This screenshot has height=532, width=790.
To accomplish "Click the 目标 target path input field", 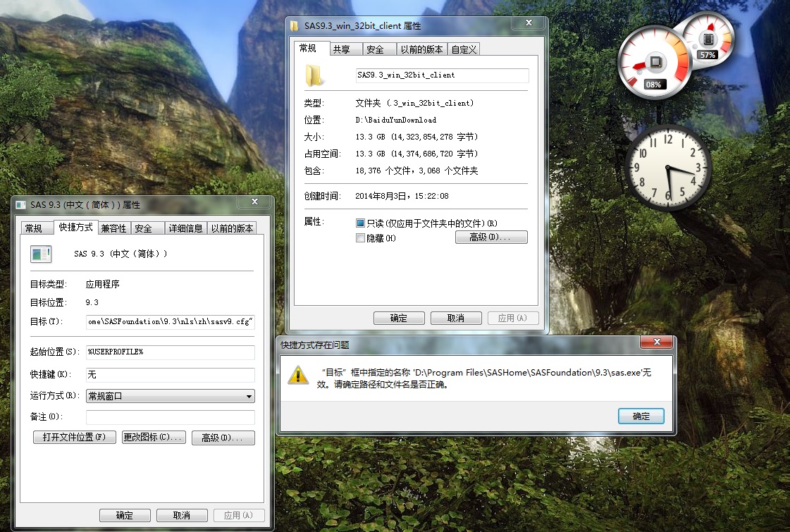I will point(171,321).
